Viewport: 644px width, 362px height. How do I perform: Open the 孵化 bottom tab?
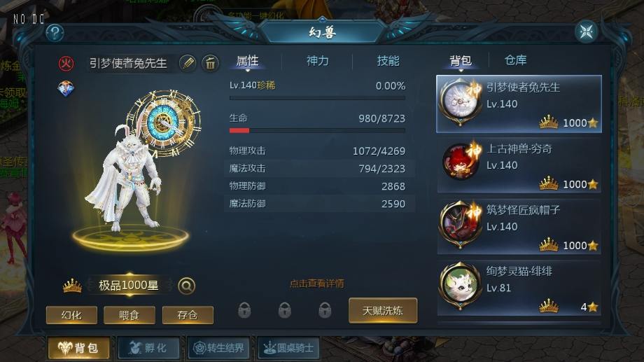coord(148,348)
